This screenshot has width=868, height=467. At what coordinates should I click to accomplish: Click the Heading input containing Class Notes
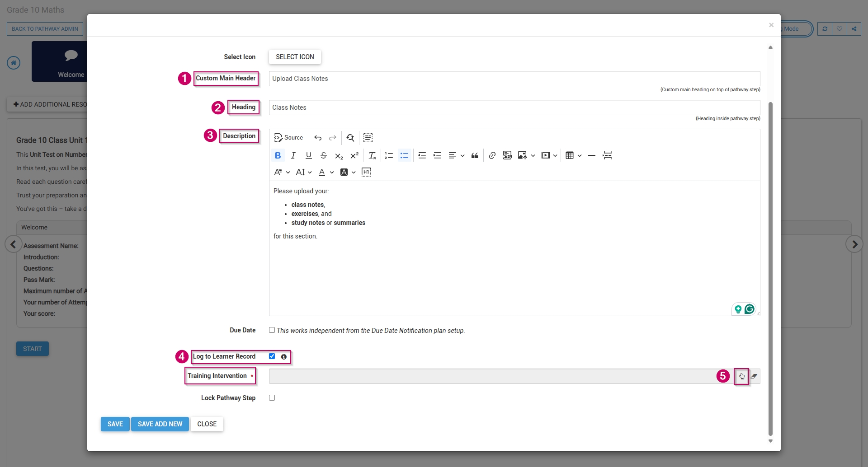(514, 107)
